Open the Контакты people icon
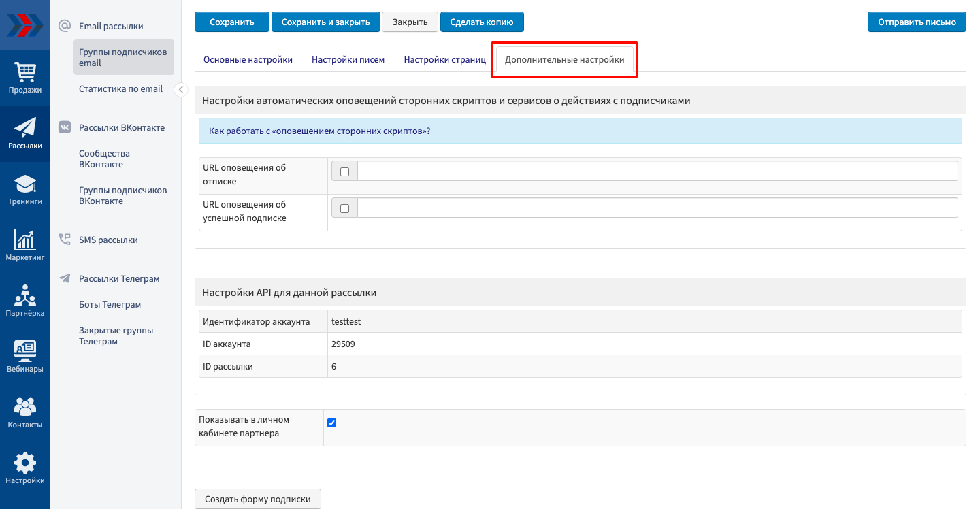980x509 pixels. [25, 409]
